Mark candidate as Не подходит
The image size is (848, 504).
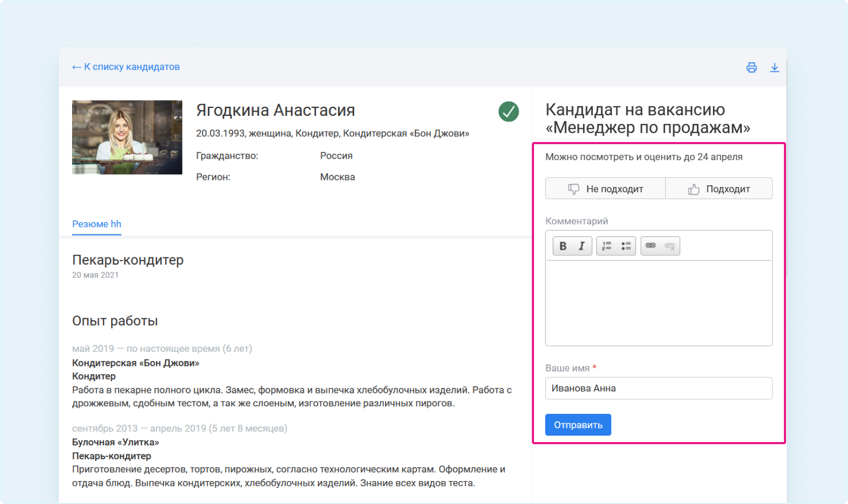606,188
